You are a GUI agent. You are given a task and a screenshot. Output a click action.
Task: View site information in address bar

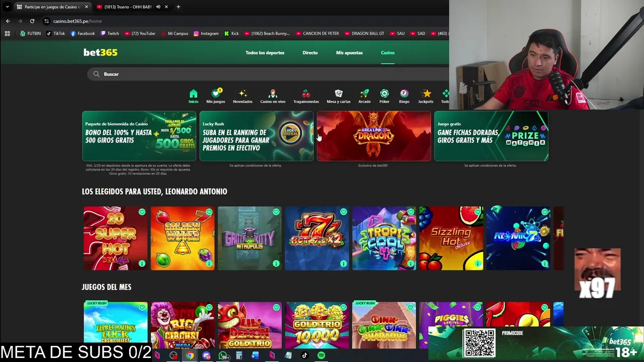(x=46, y=21)
